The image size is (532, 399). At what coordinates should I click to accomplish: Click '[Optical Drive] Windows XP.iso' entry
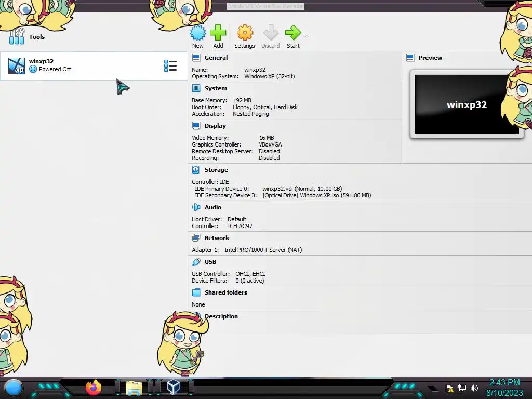[x=317, y=195]
